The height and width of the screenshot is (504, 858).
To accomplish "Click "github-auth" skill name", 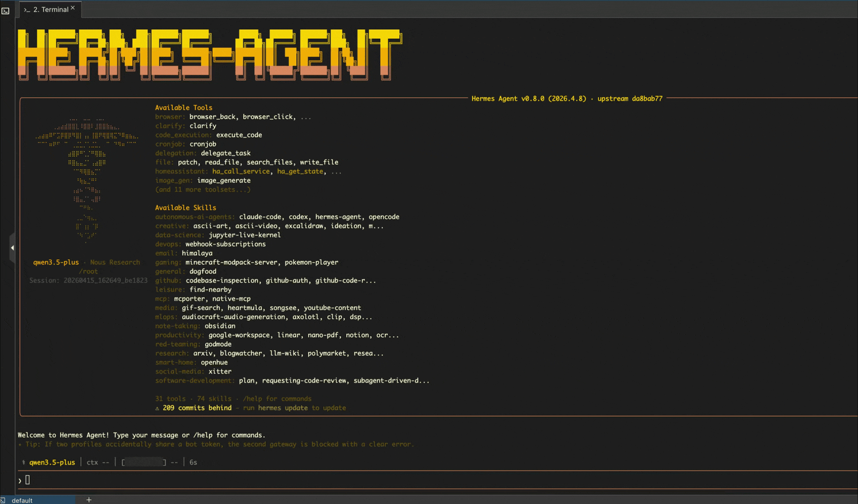I will [287, 281].
